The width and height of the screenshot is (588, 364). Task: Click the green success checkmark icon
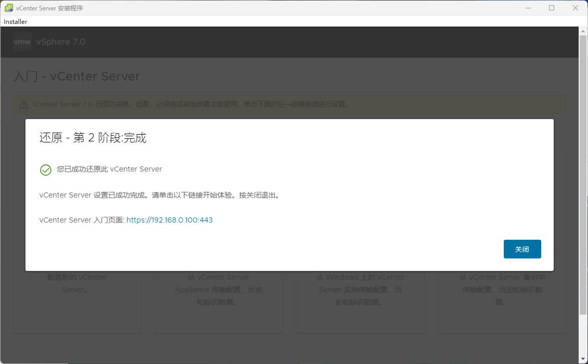coord(46,170)
